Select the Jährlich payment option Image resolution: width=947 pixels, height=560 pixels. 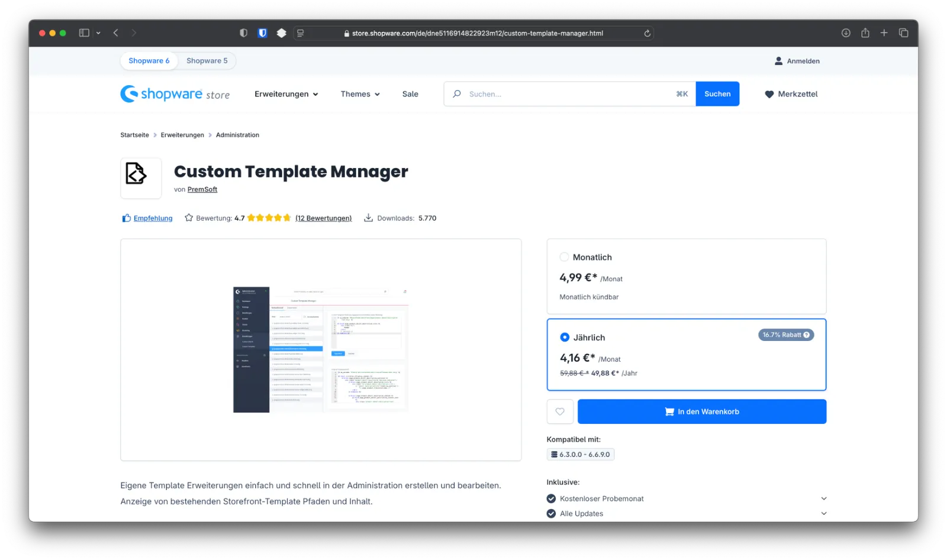coord(564,337)
